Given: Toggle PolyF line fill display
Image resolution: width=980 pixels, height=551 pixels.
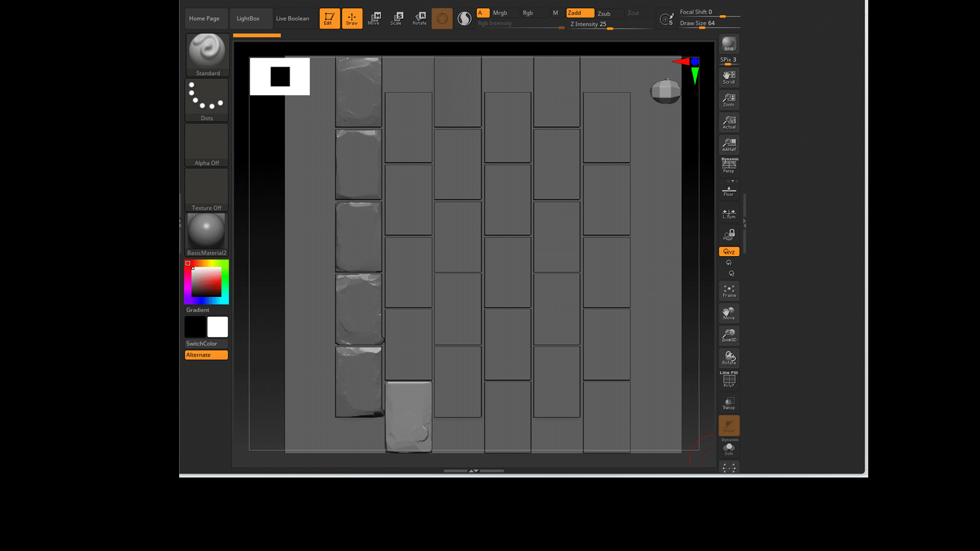Looking at the screenshot, I should coord(729,380).
